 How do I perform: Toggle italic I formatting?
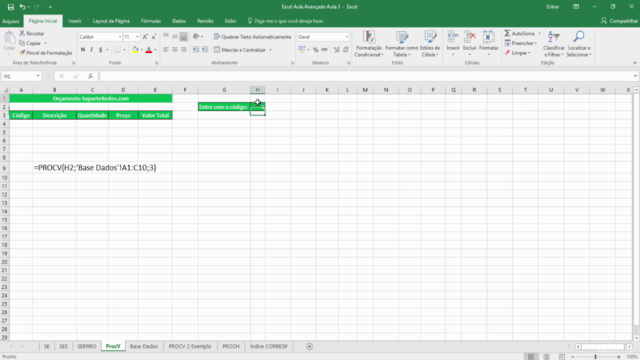coord(91,50)
